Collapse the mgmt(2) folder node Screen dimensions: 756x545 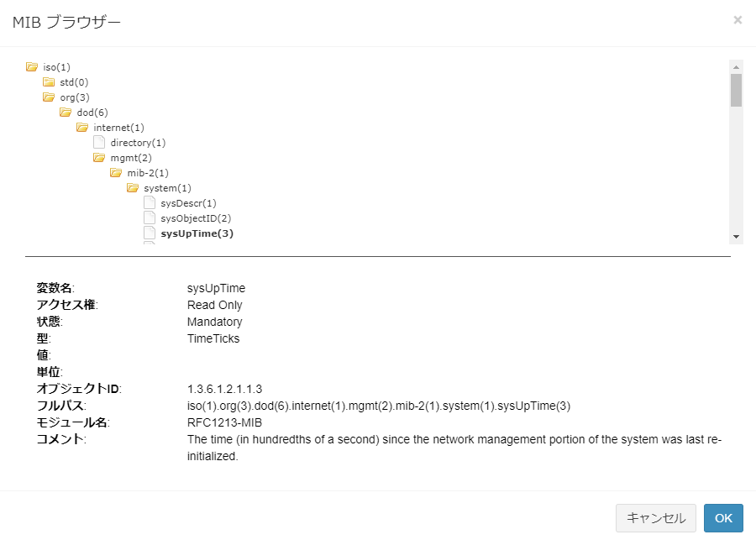tap(99, 157)
